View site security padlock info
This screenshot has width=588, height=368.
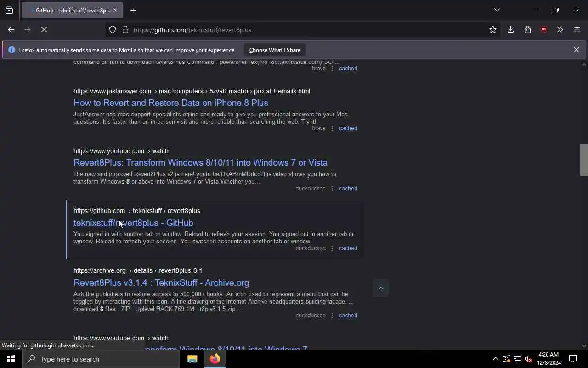point(125,29)
